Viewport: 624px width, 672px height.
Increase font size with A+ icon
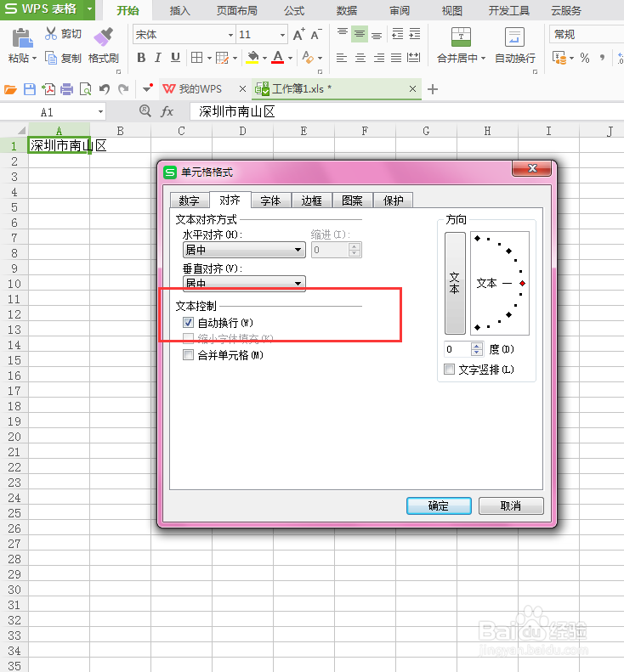pos(299,34)
